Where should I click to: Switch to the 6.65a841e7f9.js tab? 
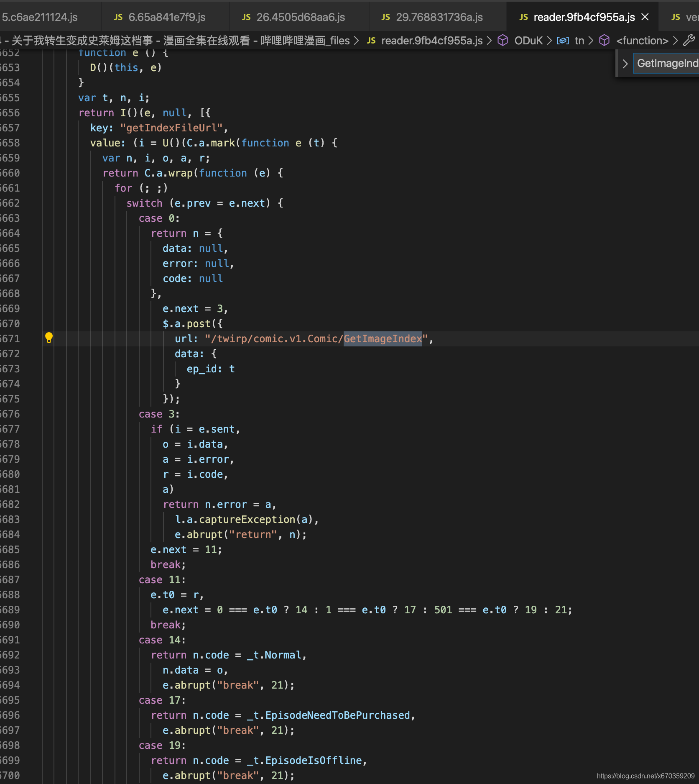point(165,17)
